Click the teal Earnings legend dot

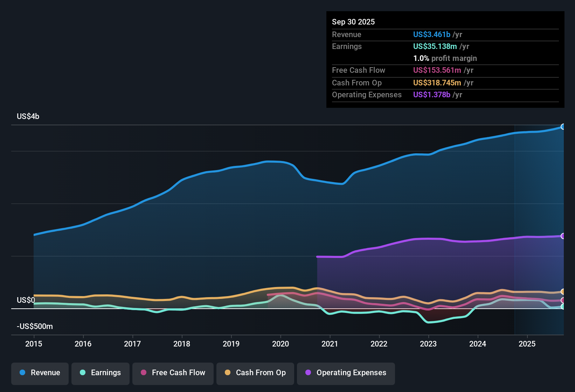pyautogui.click(x=83, y=372)
